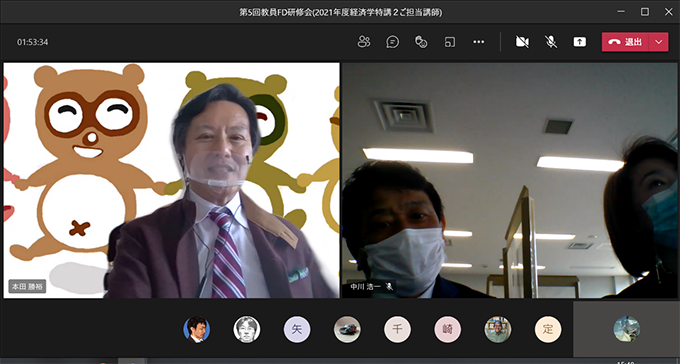Viewport: 680px width, 364px height.
Task: Turn the camera on
Action: [x=522, y=42]
